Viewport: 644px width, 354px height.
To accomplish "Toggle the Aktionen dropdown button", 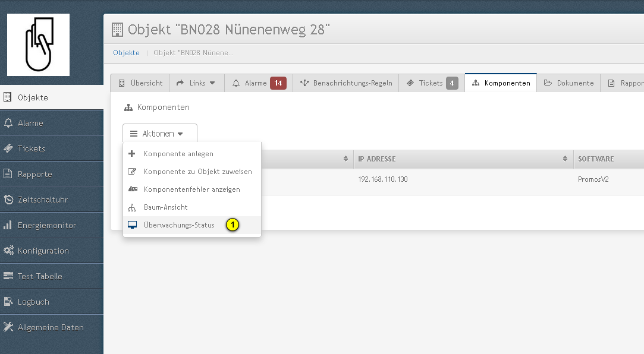I will [x=160, y=133].
